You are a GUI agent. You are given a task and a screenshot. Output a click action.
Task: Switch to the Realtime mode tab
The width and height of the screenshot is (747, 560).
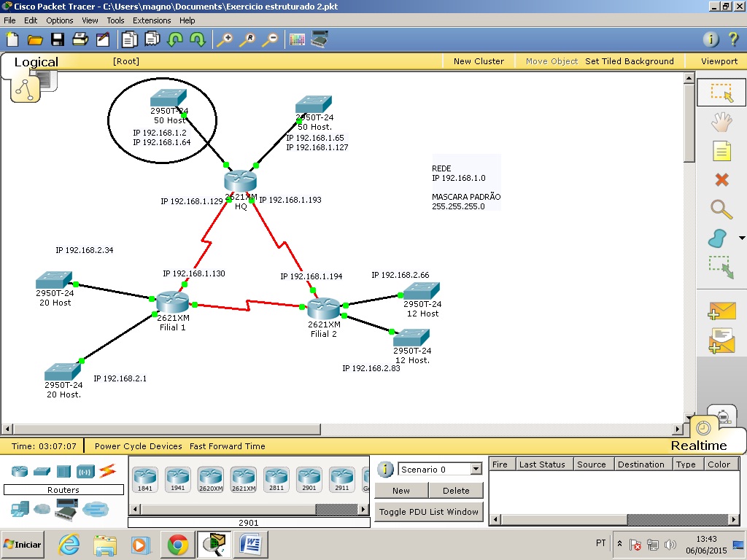tap(699, 446)
